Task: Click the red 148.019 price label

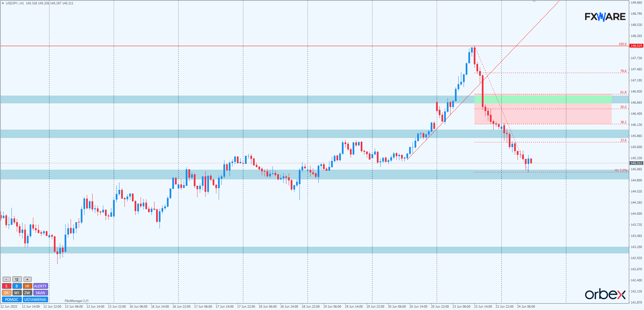Action: (636, 46)
